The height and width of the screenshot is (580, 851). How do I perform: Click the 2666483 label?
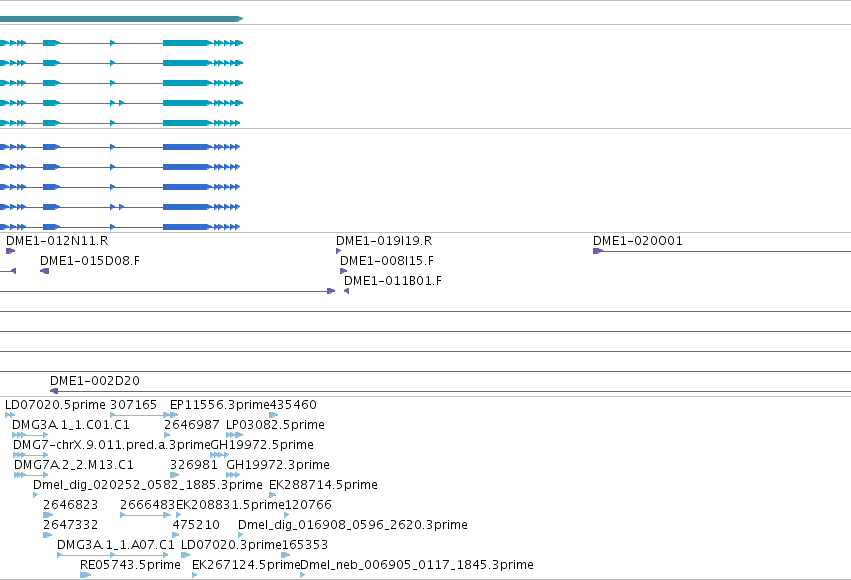click(148, 505)
